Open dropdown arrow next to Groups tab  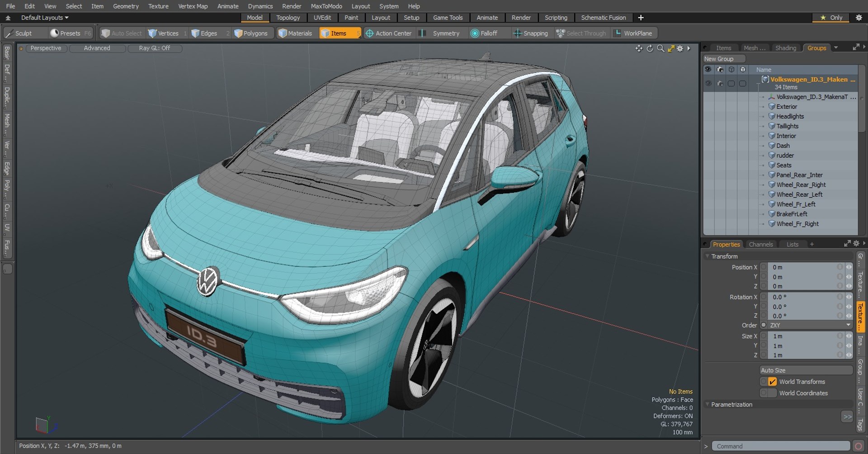[x=836, y=48]
